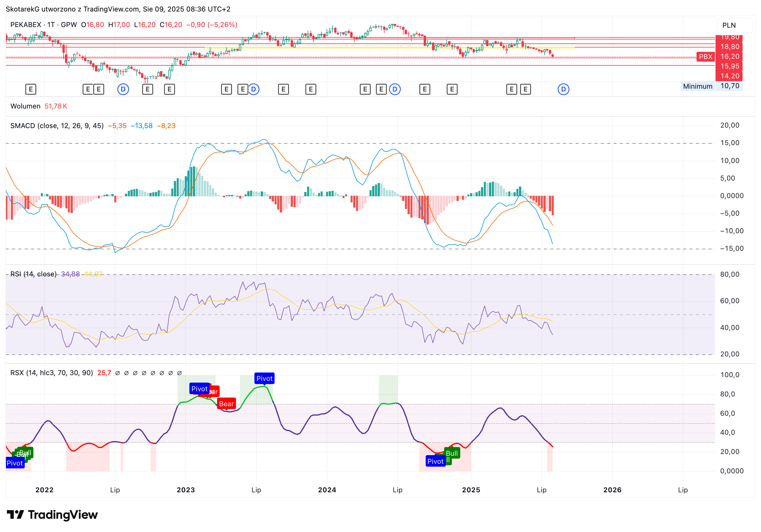Image resolution: width=761 pixels, height=532 pixels.
Task: Click the Pivot label at RSX pane's left edge
Action: tap(15, 463)
